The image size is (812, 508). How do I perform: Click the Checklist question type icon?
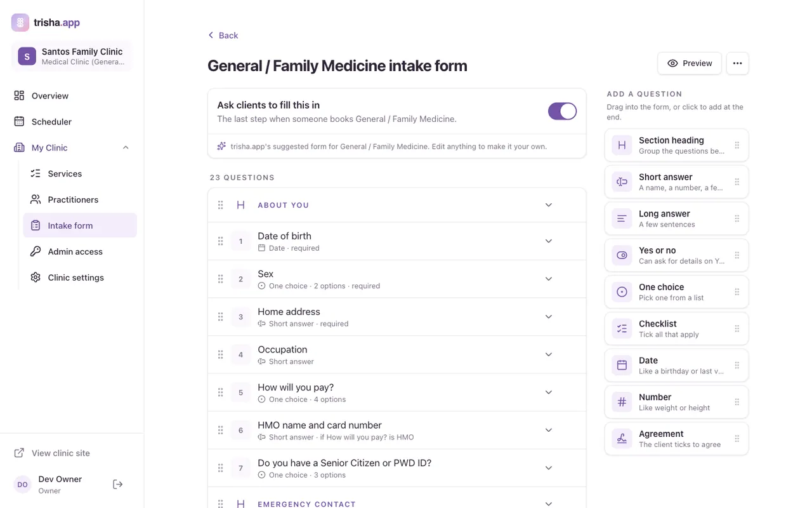point(622,329)
